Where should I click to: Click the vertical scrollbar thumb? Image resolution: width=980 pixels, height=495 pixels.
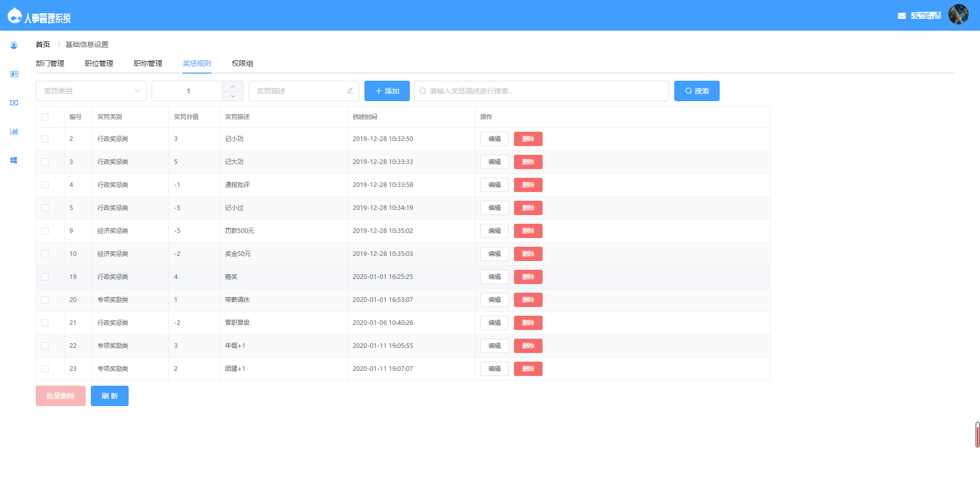point(977,435)
